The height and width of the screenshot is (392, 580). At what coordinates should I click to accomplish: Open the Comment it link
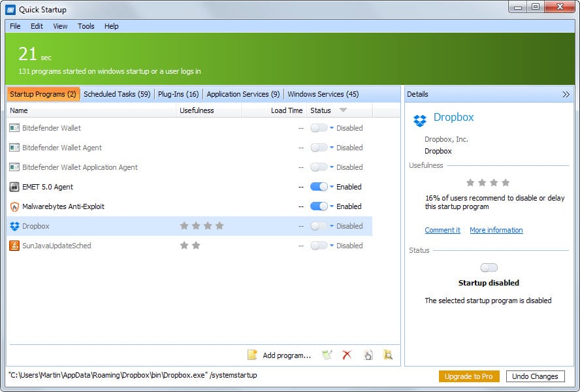[x=442, y=230]
